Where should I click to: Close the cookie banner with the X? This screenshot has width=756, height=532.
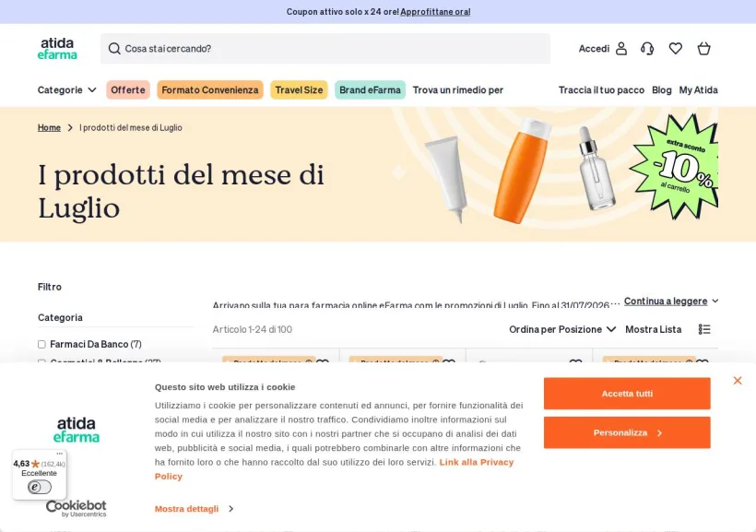tap(738, 381)
